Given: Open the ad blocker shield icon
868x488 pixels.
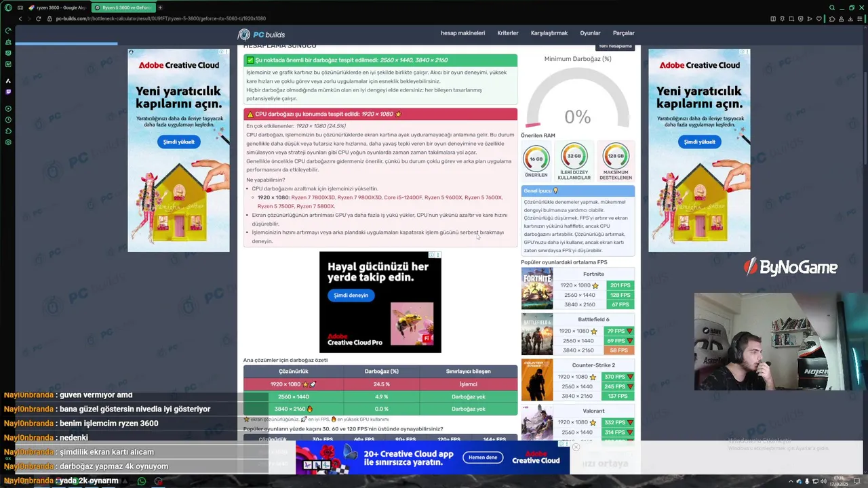Looking at the screenshot, I should coord(801,18).
